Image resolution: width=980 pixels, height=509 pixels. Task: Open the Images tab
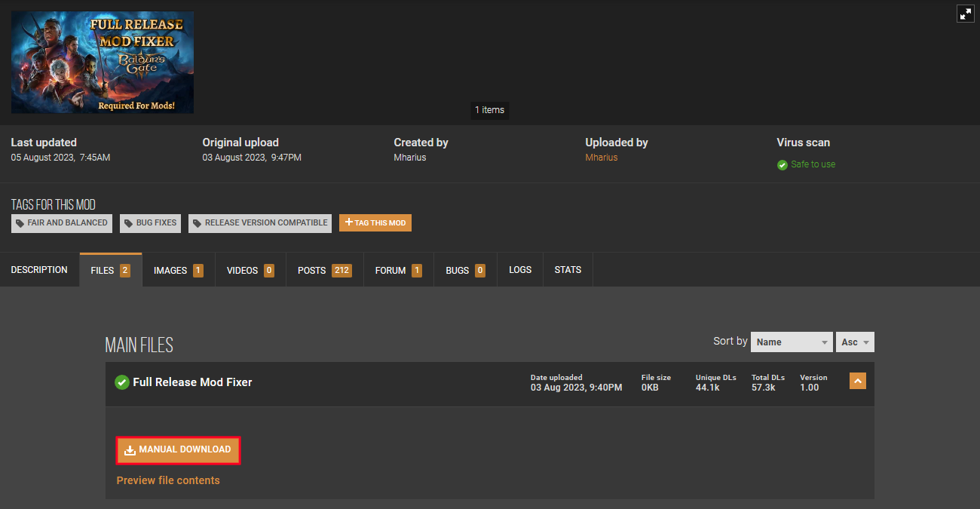point(179,270)
